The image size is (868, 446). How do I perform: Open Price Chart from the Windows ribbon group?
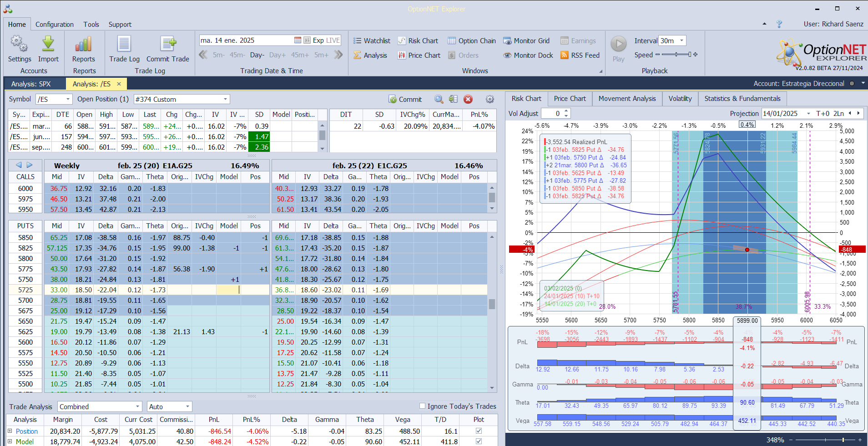tap(419, 55)
